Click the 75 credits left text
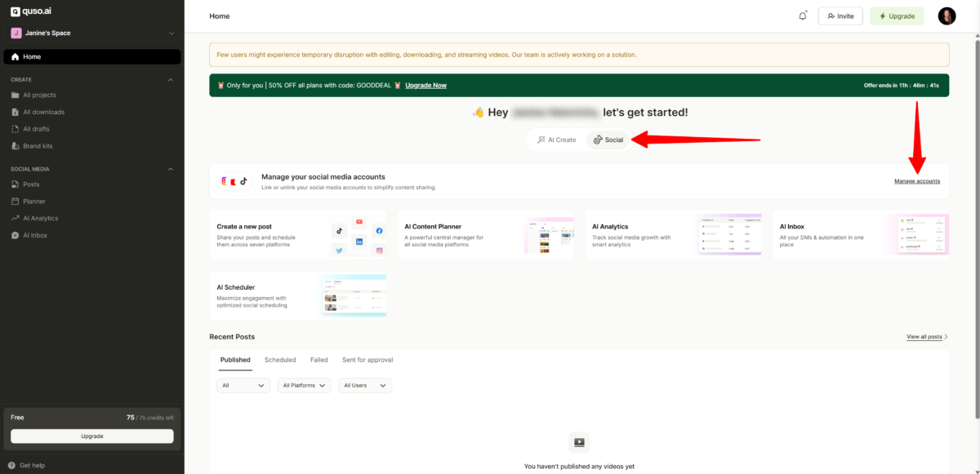This screenshot has width=980, height=474. tap(150, 418)
